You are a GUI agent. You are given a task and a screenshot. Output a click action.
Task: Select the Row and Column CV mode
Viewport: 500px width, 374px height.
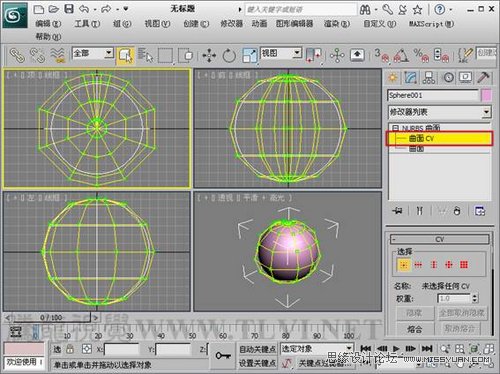point(449,265)
